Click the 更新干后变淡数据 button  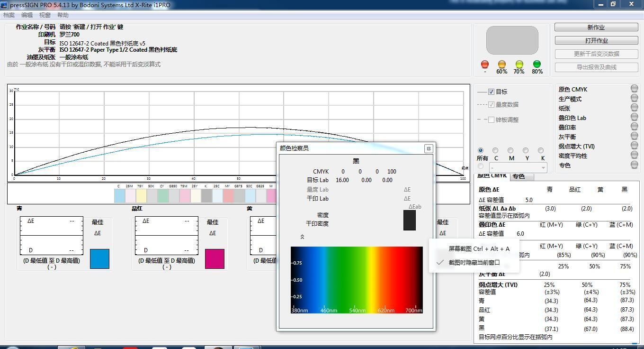596,54
